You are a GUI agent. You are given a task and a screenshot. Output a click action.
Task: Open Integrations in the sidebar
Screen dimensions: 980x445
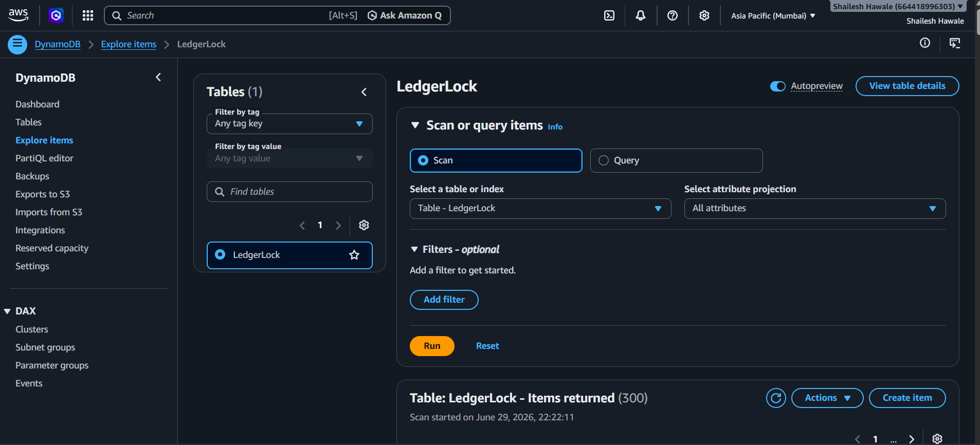click(40, 230)
